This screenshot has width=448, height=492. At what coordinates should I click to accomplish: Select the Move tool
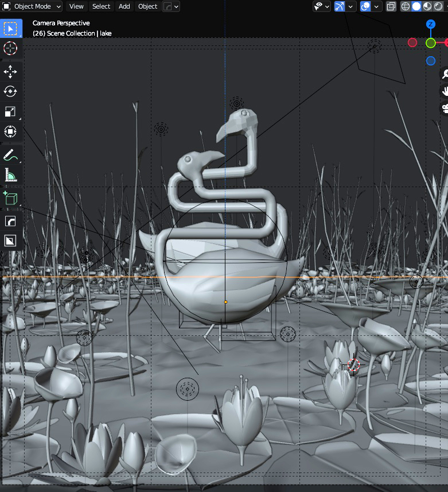click(10, 72)
